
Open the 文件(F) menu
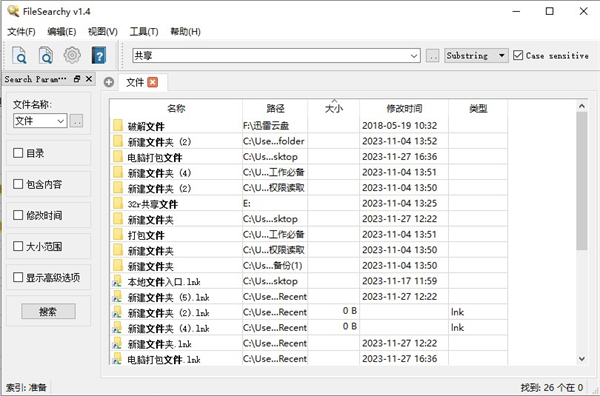point(21,31)
